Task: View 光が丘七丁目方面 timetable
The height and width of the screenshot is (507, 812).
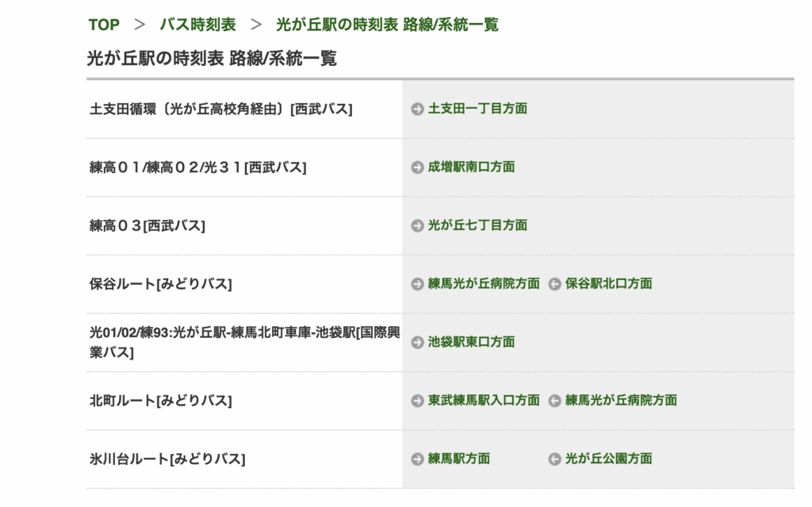Action: (x=477, y=225)
